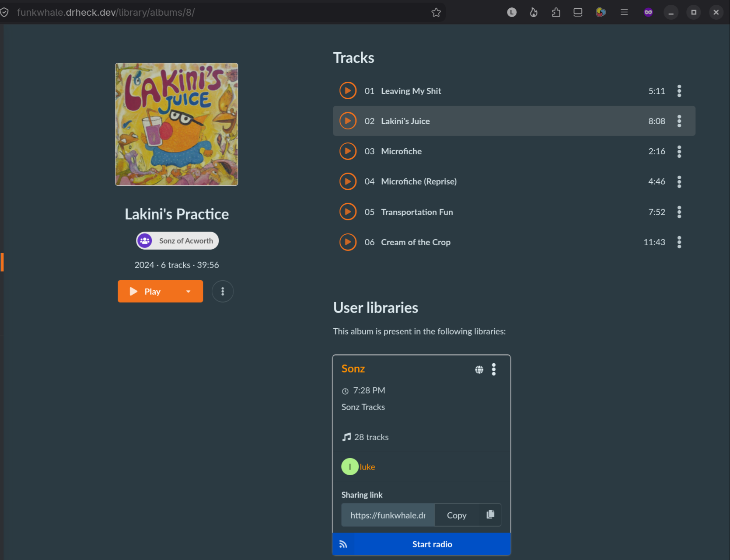Click the clipboard copy icon beside sharing link
The width and height of the screenshot is (730, 560).
click(x=490, y=515)
